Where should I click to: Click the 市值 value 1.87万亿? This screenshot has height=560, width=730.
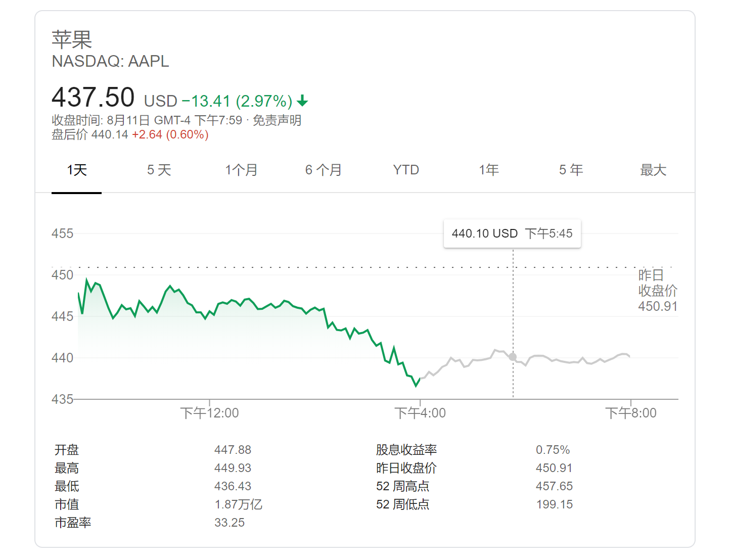point(238,504)
